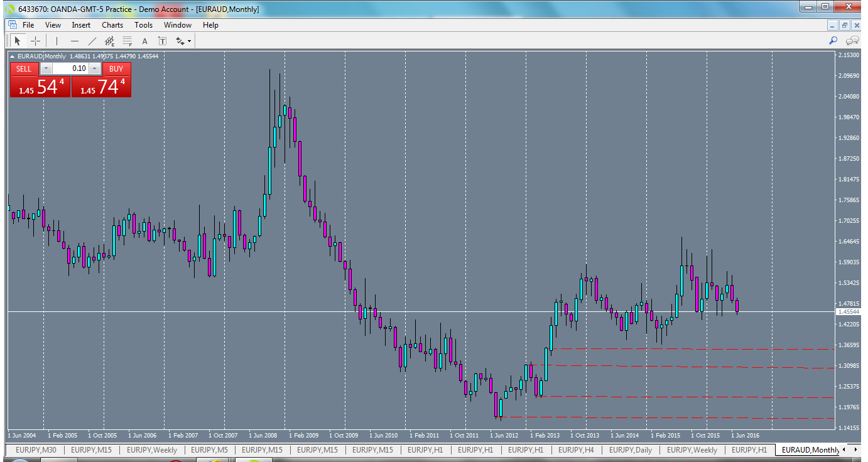The image size is (868, 462).
Task: Select the Text annotation tool
Action: coord(144,40)
